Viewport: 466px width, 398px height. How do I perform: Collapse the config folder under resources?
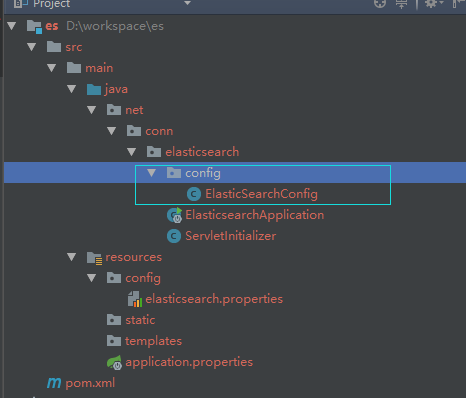click(x=92, y=278)
